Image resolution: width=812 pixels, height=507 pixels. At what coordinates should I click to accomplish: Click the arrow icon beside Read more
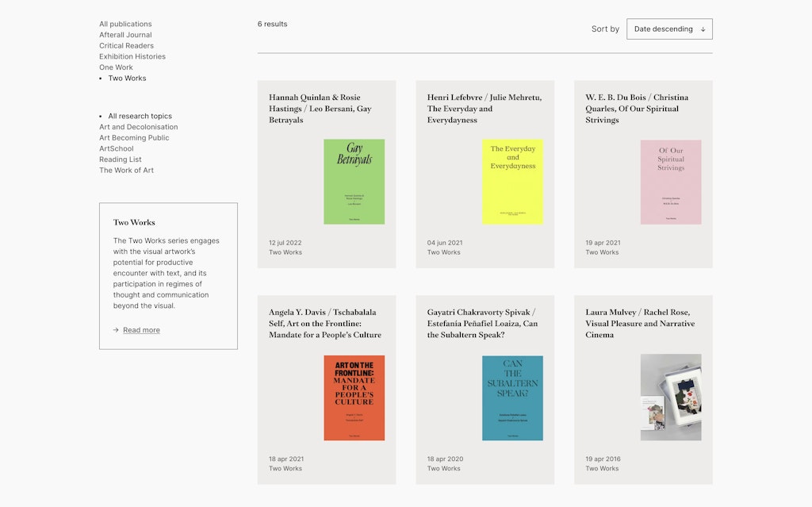tap(116, 330)
